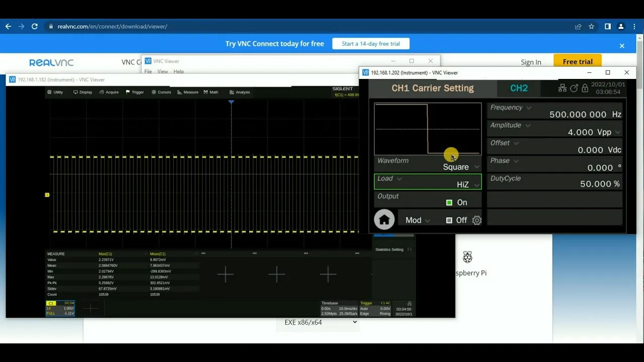Edit the Phase value 0.000
The height and width of the screenshot is (362, 644).
click(600, 167)
